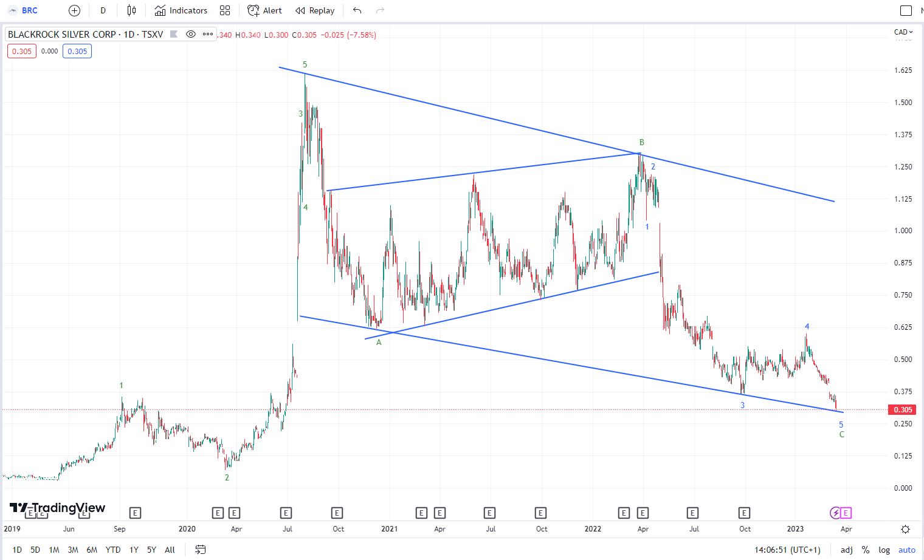Select the YTD date range

click(x=113, y=550)
